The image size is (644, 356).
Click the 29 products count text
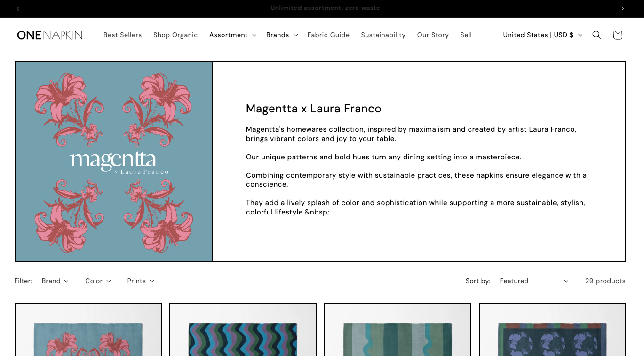click(605, 281)
